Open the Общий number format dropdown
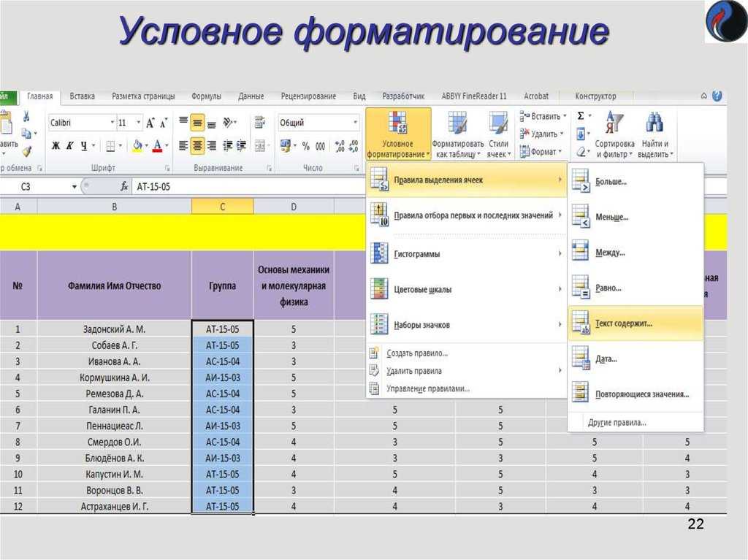 [x=356, y=123]
